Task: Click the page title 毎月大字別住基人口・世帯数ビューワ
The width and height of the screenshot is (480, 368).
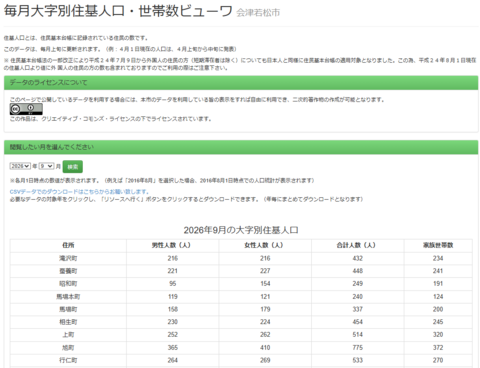Action: click(x=118, y=11)
